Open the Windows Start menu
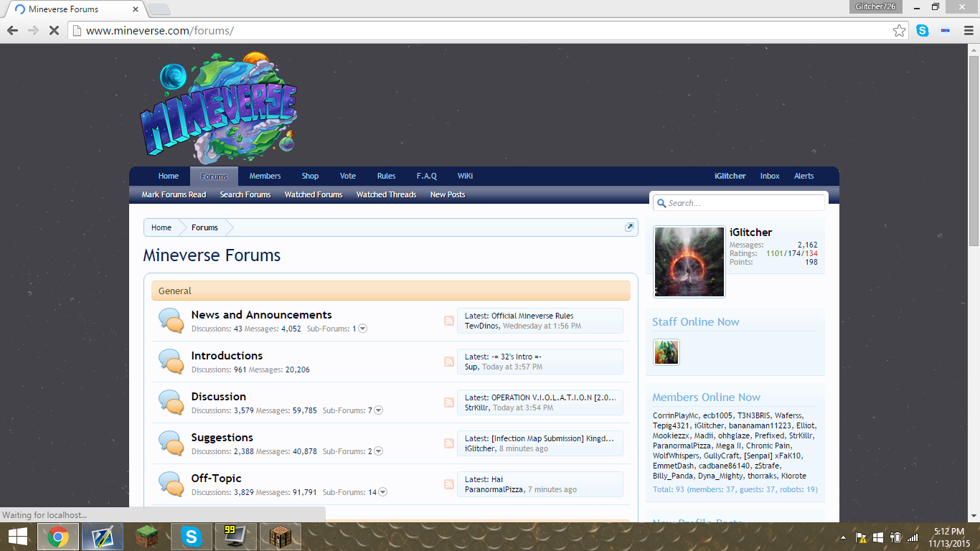Screen dimensions: 980x551 click(x=17, y=537)
